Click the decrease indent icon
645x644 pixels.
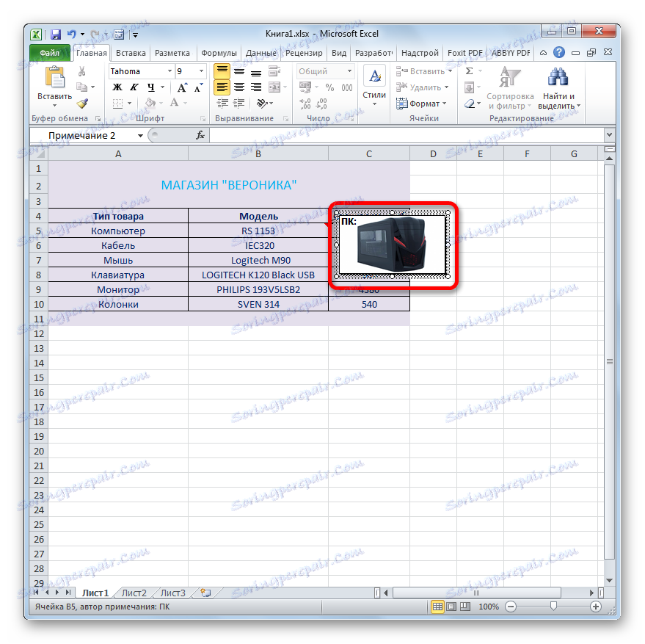[x=222, y=103]
